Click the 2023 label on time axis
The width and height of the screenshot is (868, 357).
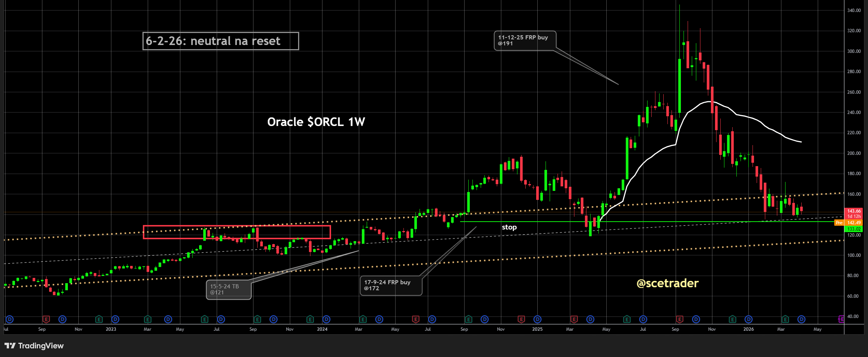(x=111, y=329)
